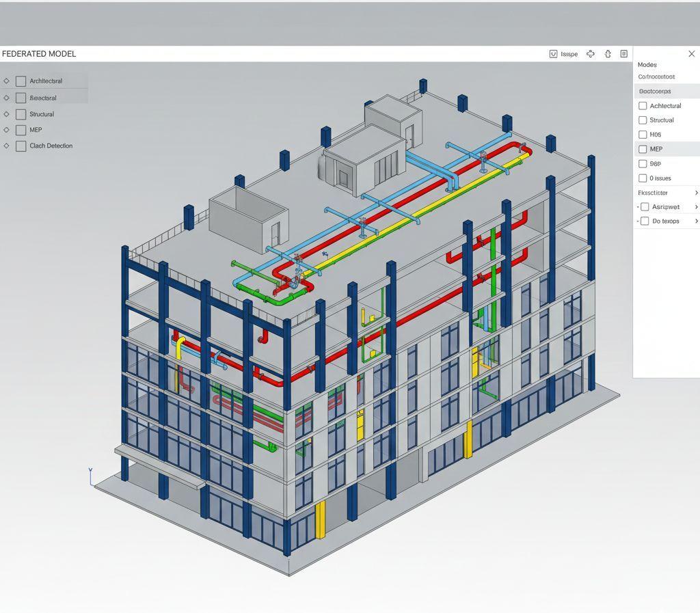Click the 'Seactsral' label text
This screenshot has width=700, height=613.
click(x=43, y=98)
